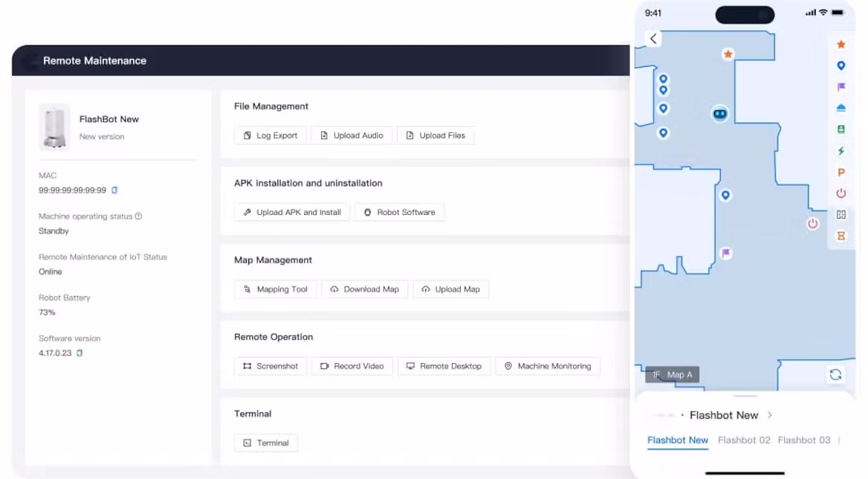Open Remote Desktop
The width and height of the screenshot is (868, 479).
(444, 366)
